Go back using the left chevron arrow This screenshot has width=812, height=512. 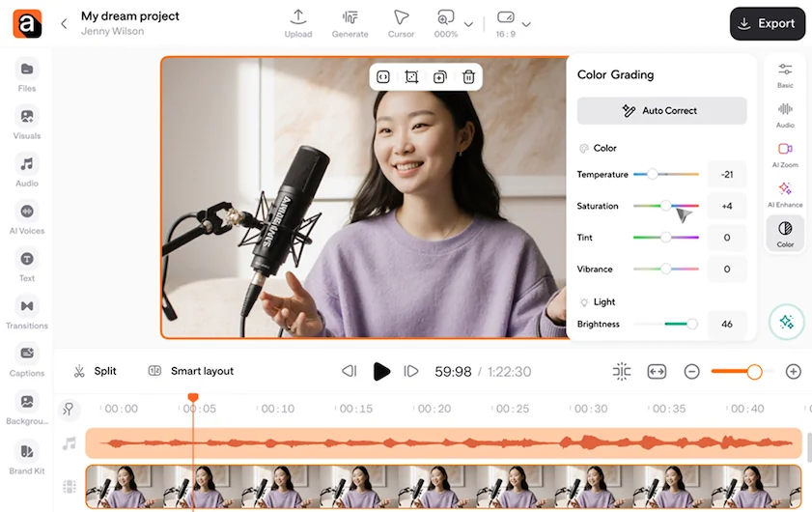(x=64, y=23)
